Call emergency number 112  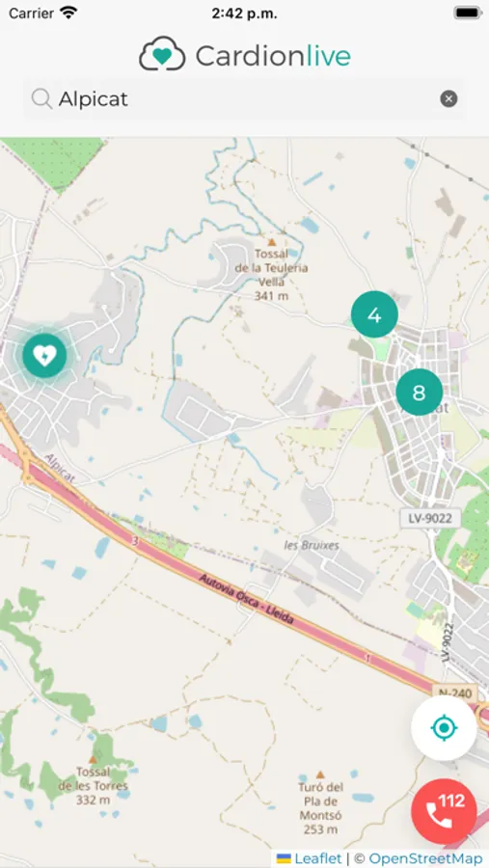(444, 811)
